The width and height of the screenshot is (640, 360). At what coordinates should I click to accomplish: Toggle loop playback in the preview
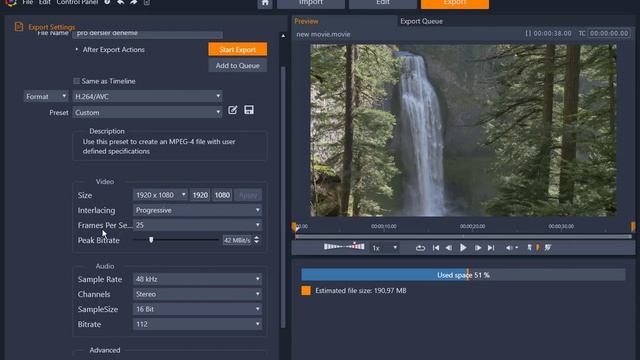tap(420, 248)
